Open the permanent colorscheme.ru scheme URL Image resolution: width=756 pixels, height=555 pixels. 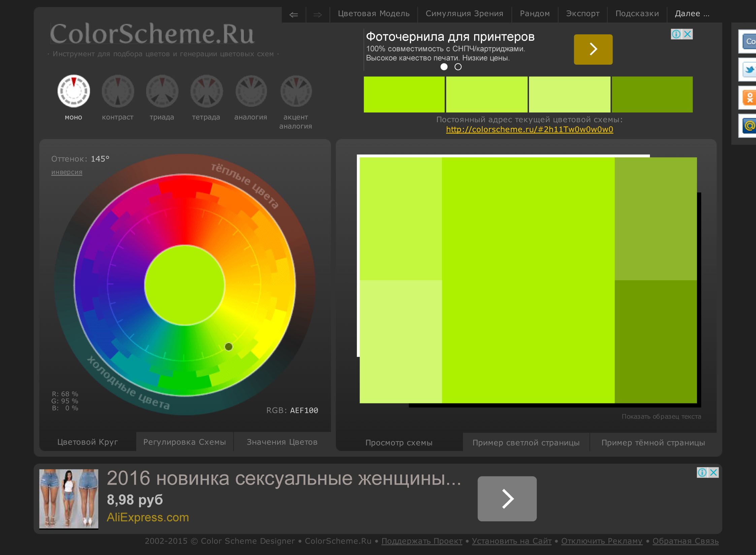[x=529, y=130]
